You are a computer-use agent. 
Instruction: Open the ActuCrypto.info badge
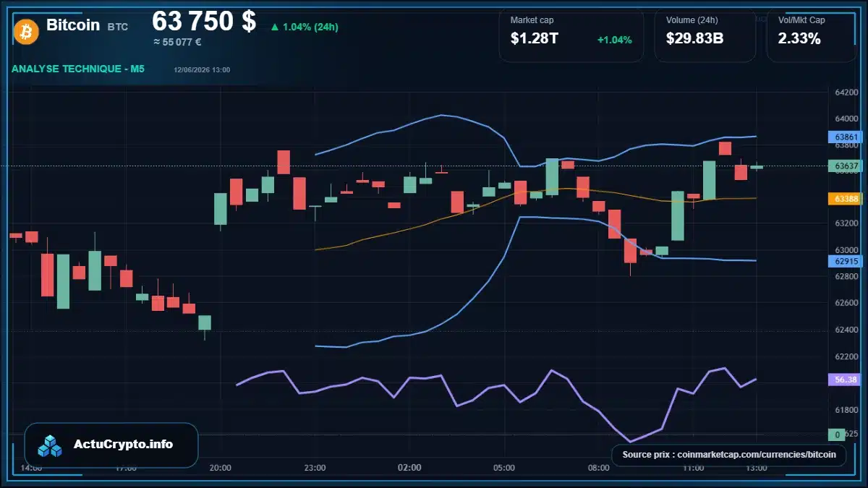[x=111, y=445]
